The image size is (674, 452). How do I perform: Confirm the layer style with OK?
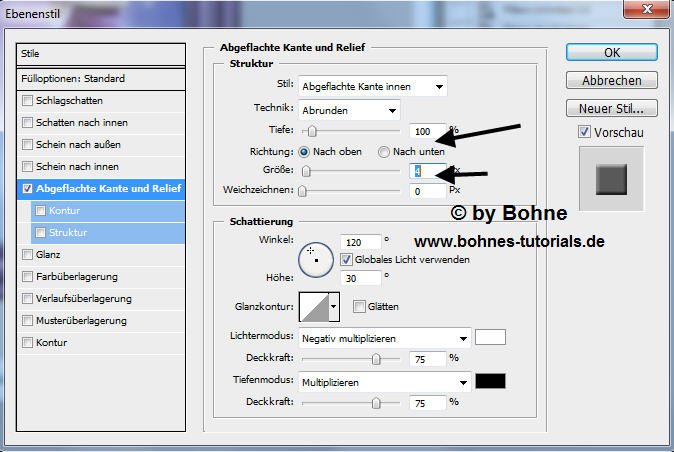[x=609, y=52]
